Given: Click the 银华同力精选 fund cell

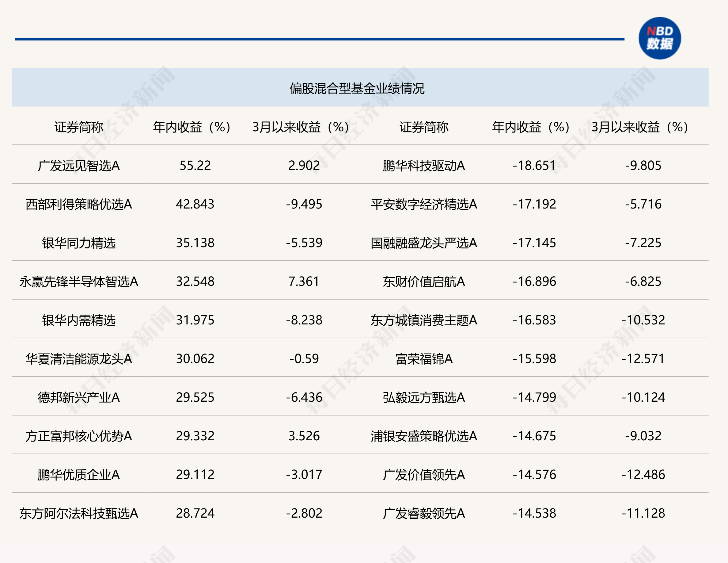Looking at the screenshot, I should tap(79, 243).
